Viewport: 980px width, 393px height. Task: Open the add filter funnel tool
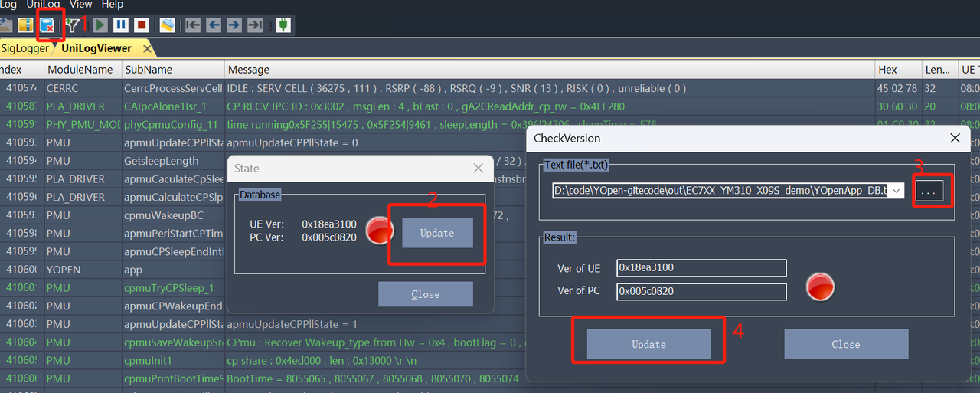(x=72, y=25)
